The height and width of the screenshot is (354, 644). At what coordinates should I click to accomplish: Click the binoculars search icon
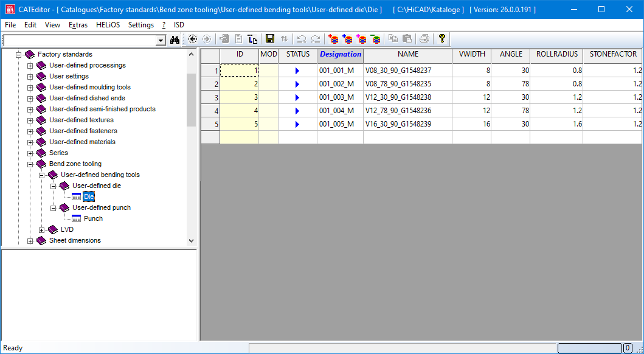175,40
